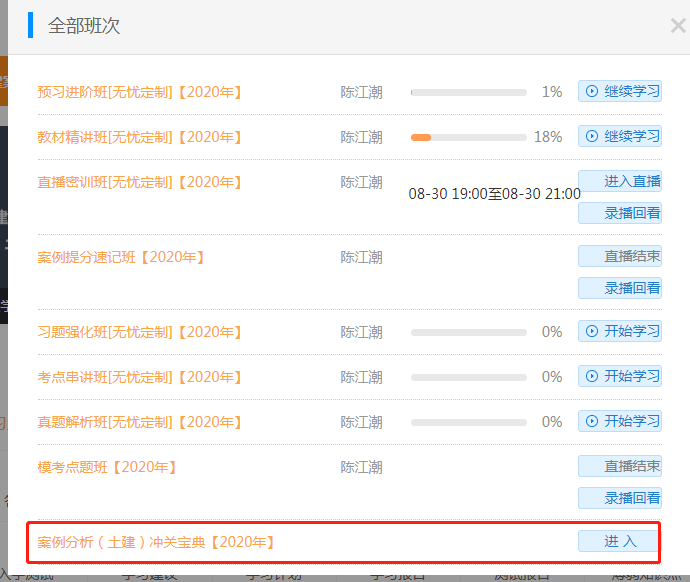Open the 预习进阶班[无忧定制] course link
Screen dimensions: 690x582
click(x=140, y=92)
